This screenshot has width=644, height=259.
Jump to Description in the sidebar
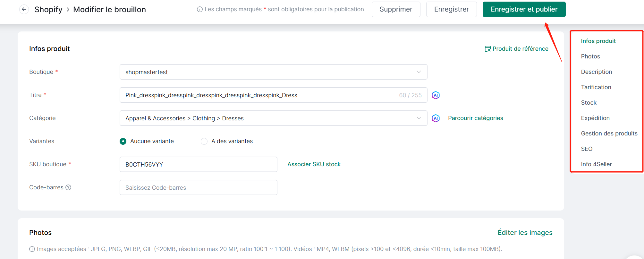tap(596, 72)
